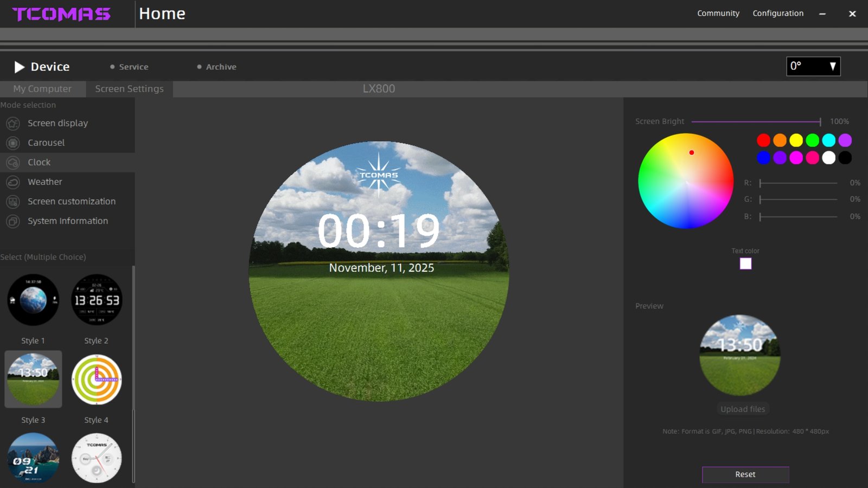Viewport: 868px width, 488px height.
Task: Choose the Style 2 digital clock thumbnail
Action: [97, 300]
